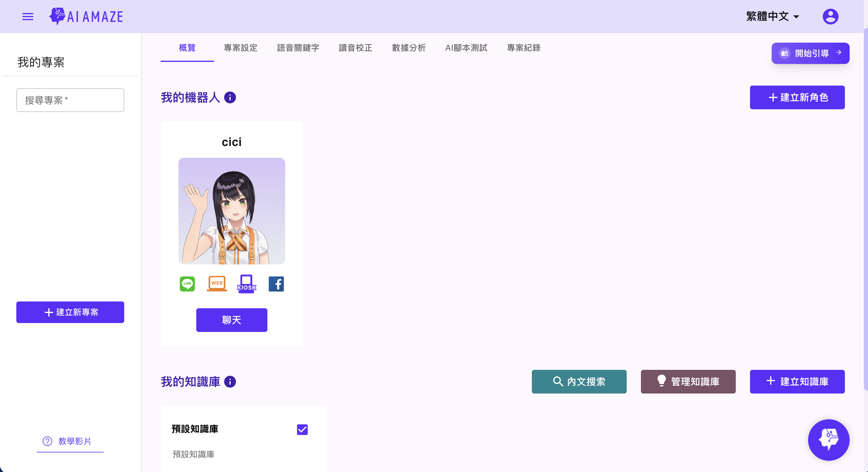This screenshot has height=472, width=868.
Task: Click the LINE channel icon
Action: point(187,284)
